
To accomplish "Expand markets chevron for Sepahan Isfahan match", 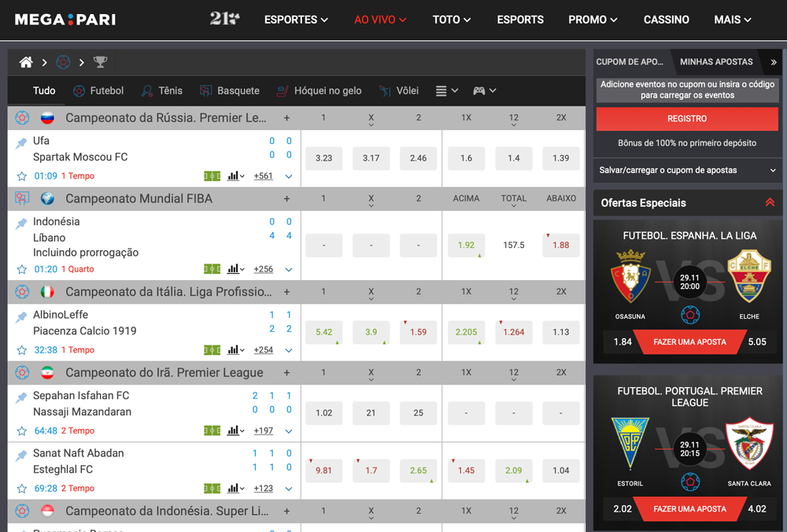I will (289, 431).
